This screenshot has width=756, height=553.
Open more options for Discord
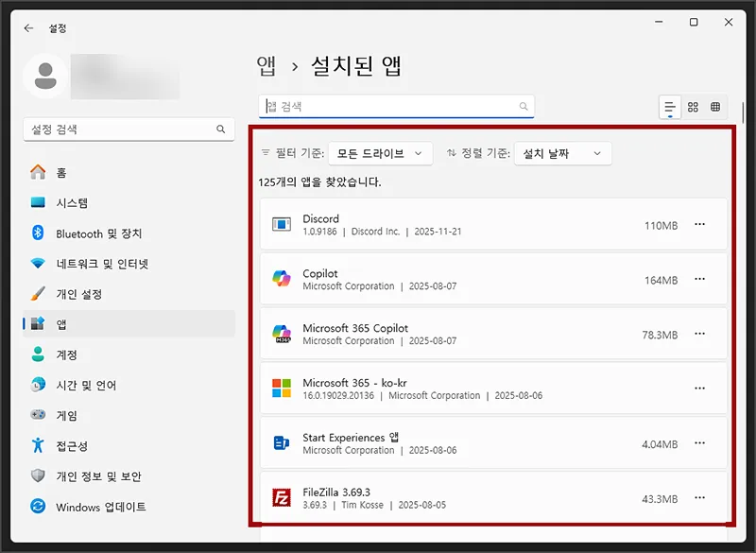(699, 224)
